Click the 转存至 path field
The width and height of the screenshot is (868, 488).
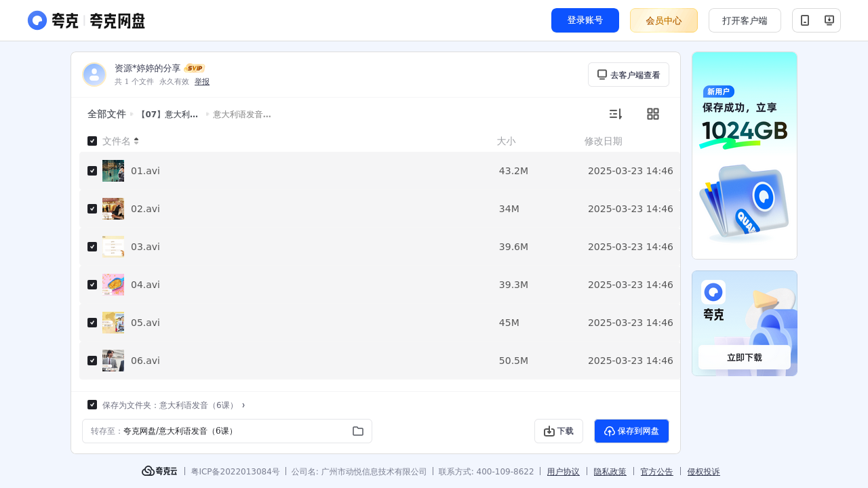[227, 431]
